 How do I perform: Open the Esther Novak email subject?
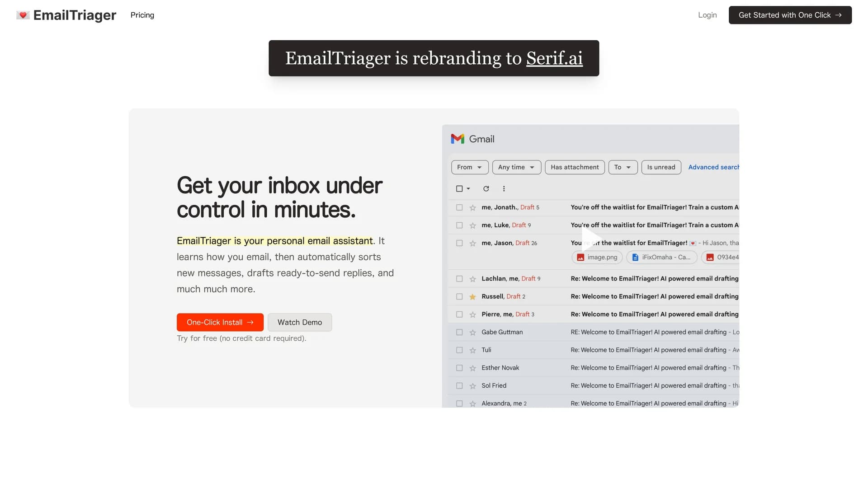pos(648,368)
